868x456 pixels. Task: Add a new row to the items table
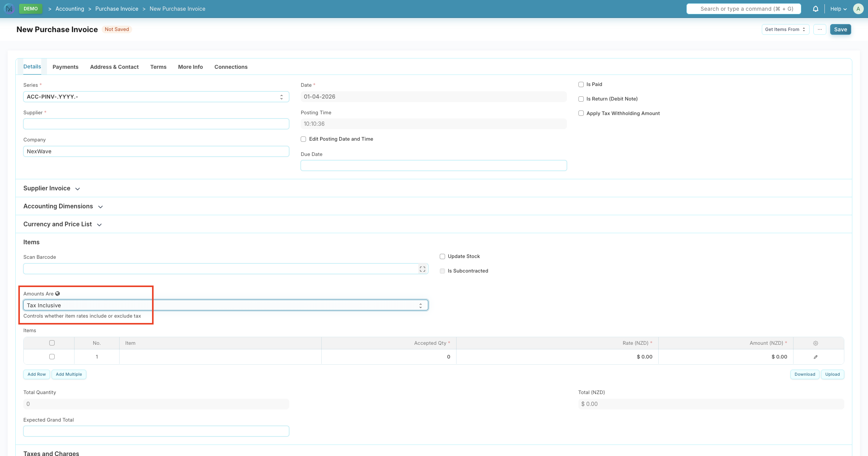[36, 374]
